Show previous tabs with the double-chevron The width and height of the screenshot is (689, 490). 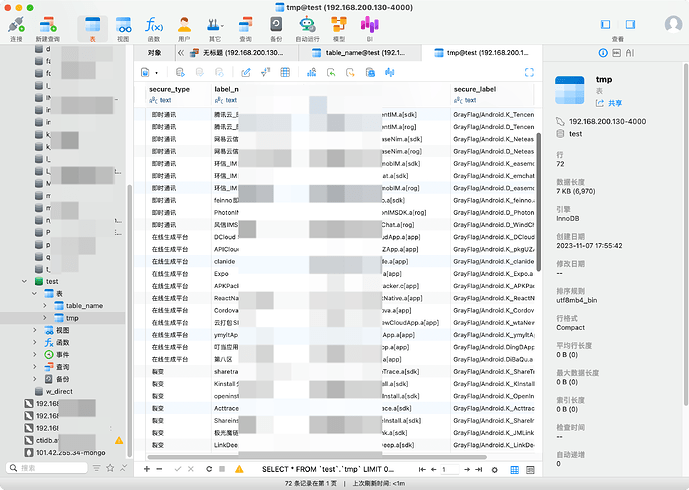[x=181, y=53]
